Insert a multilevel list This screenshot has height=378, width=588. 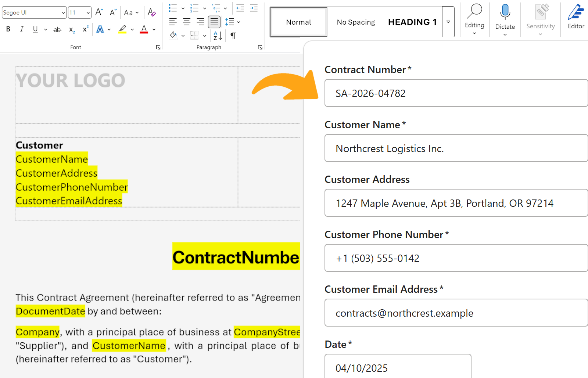pos(216,8)
